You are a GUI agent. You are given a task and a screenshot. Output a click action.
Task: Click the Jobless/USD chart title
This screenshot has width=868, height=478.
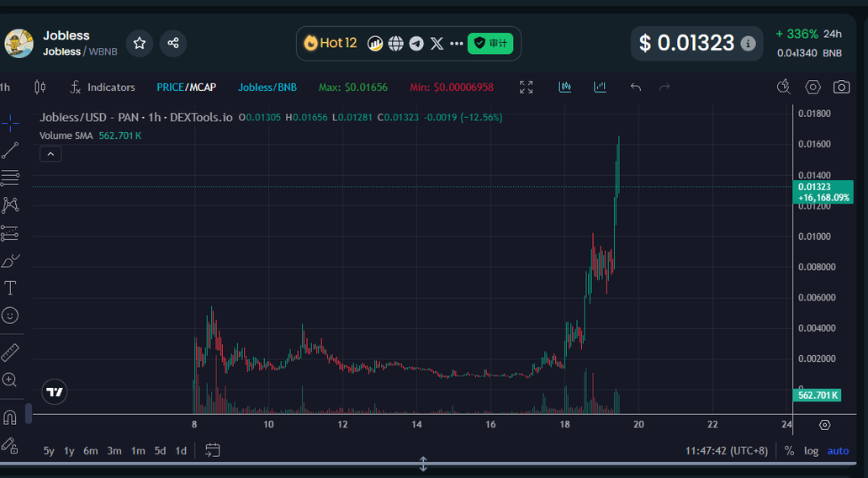tap(135, 118)
